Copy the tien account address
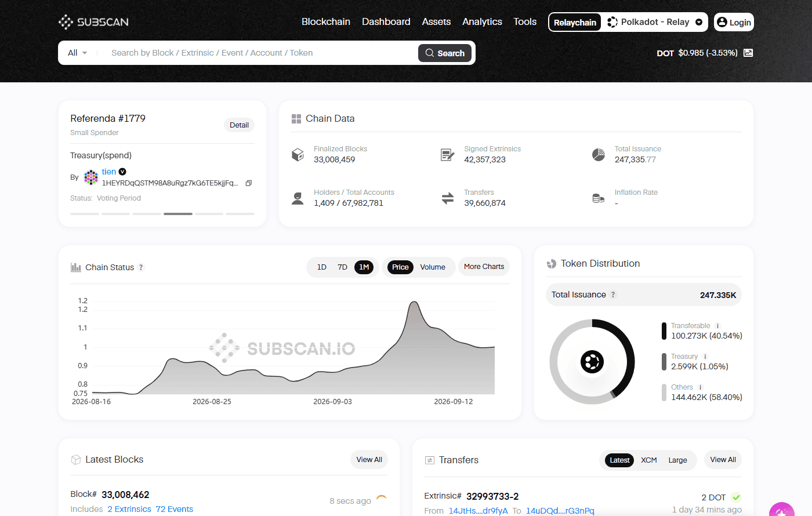The width and height of the screenshot is (812, 516). 249,183
